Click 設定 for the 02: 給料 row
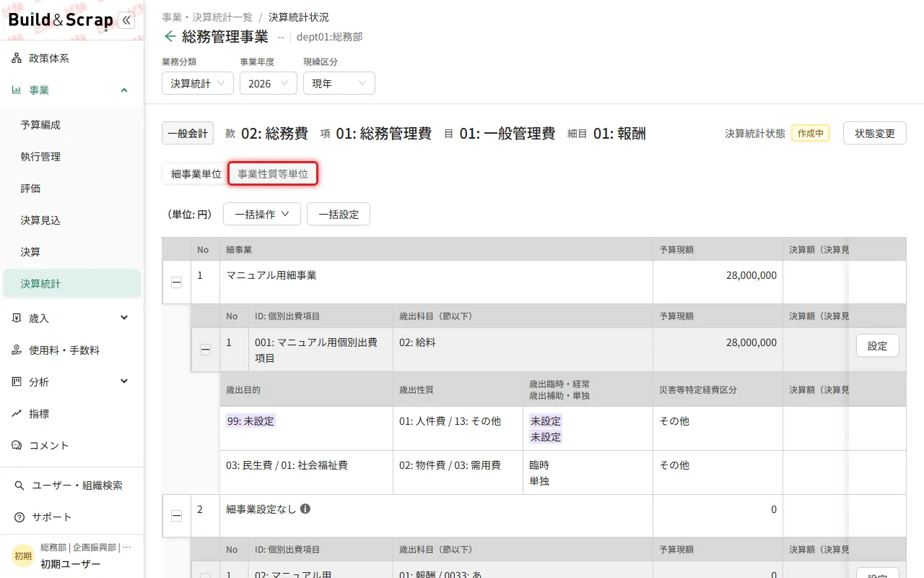 pos(878,345)
